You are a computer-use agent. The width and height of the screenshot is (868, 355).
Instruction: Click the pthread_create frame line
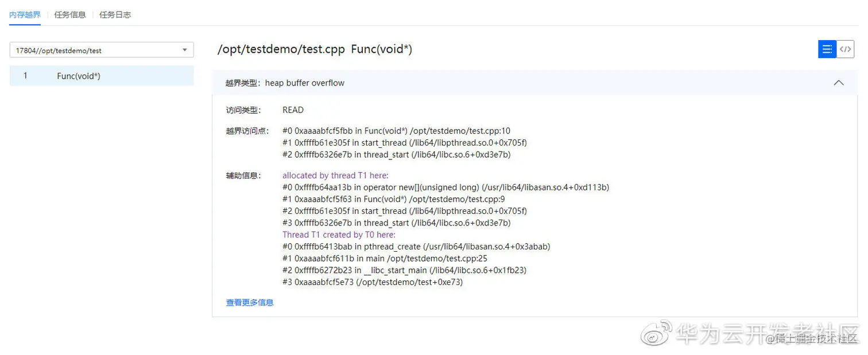(x=416, y=247)
